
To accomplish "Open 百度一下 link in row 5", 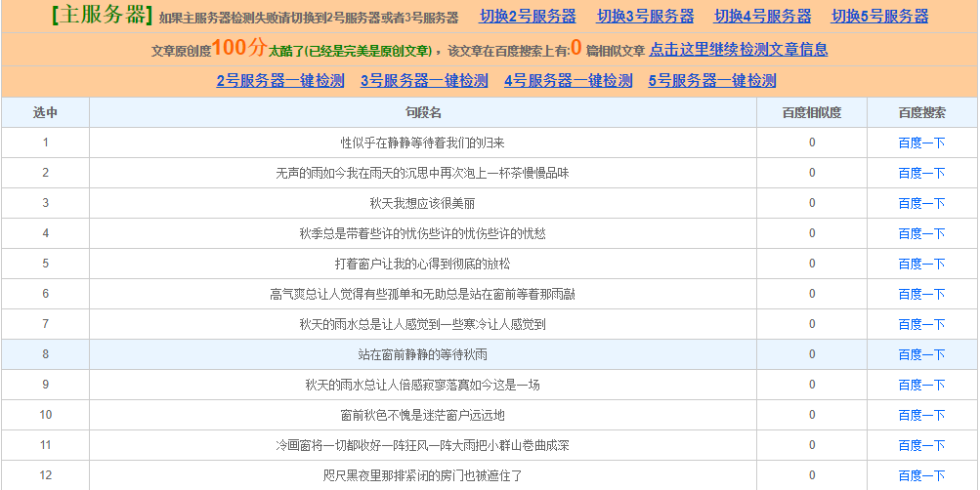I will pos(921,264).
